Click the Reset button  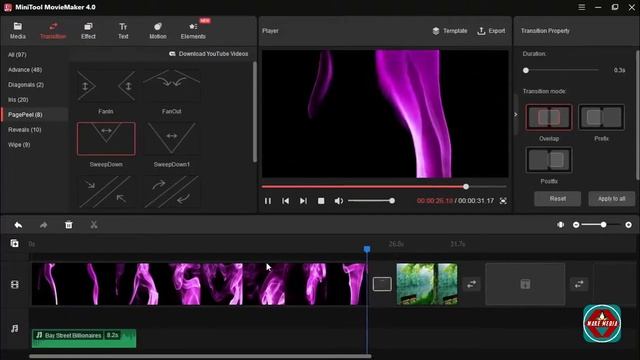point(558,199)
